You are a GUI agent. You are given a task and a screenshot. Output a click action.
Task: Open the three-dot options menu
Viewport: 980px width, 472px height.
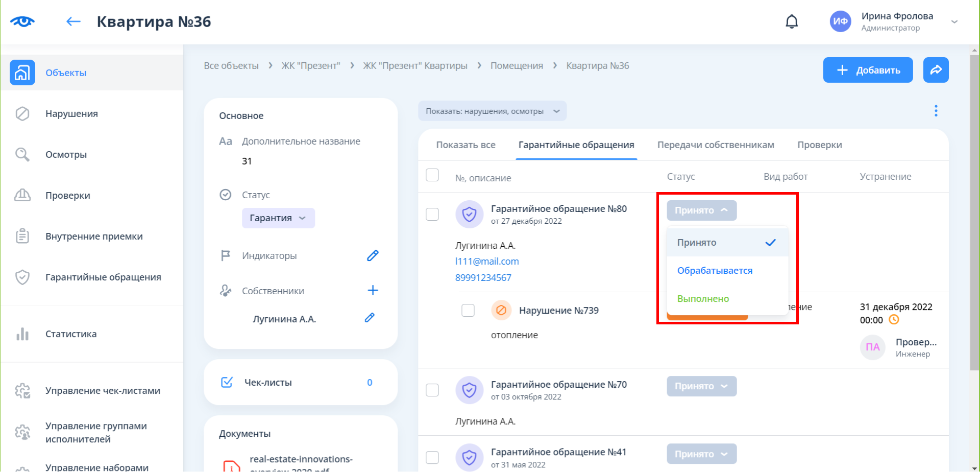(x=936, y=111)
